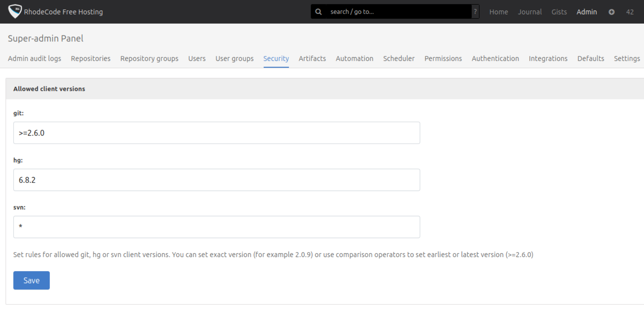Click the search magnifier icon
This screenshot has width=644, height=313.
(318, 12)
